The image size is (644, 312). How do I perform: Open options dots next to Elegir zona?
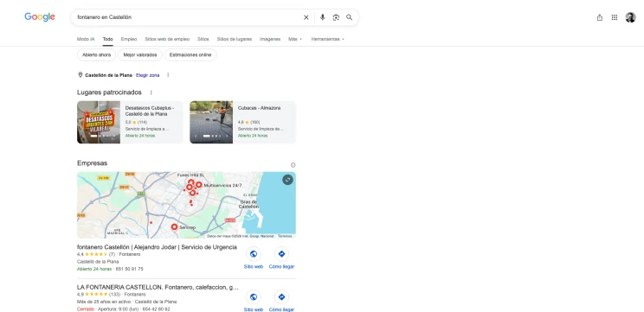pyautogui.click(x=168, y=75)
